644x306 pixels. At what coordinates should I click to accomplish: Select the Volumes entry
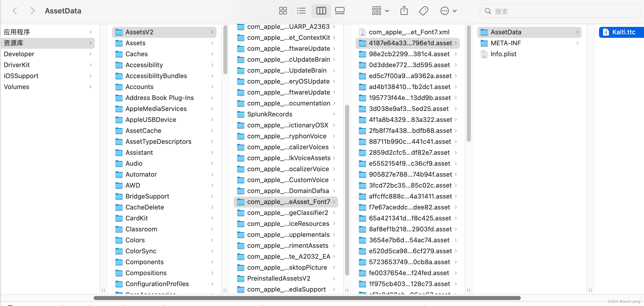coord(48,87)
